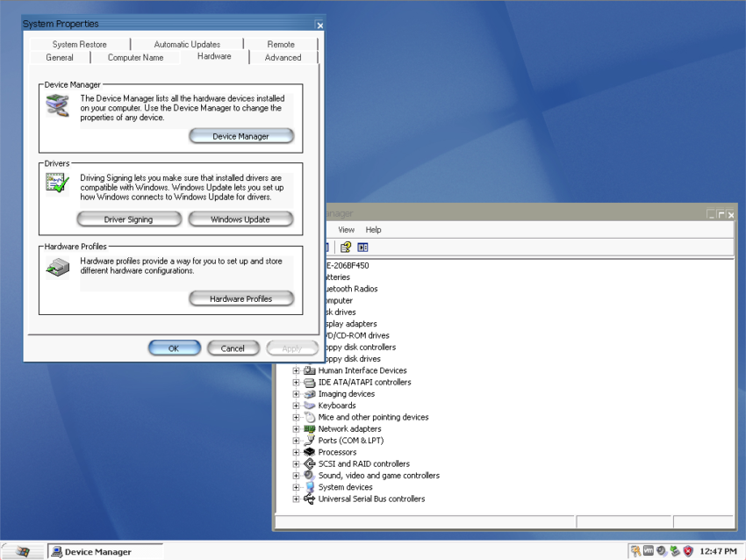Open the Remote tab
This screenshot has width=746, height=560.
point(281,44)
